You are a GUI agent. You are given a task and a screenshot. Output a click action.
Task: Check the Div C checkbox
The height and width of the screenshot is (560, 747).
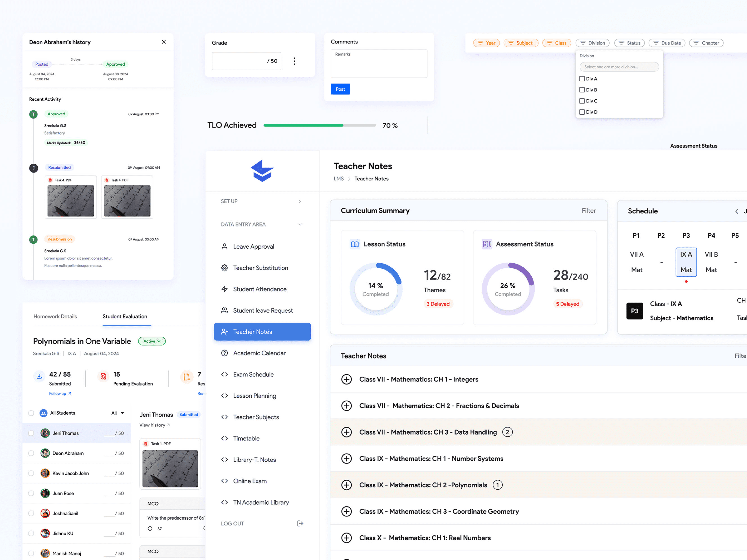[582, 101]
